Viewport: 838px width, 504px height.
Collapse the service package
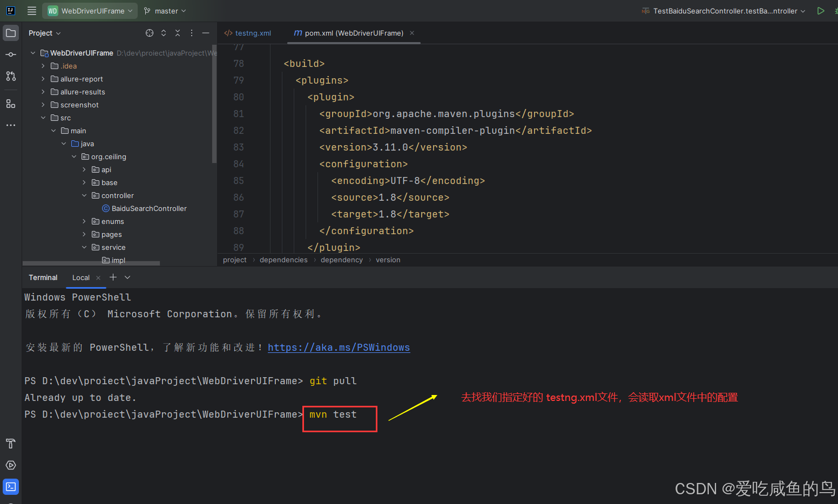click(84, 247)
